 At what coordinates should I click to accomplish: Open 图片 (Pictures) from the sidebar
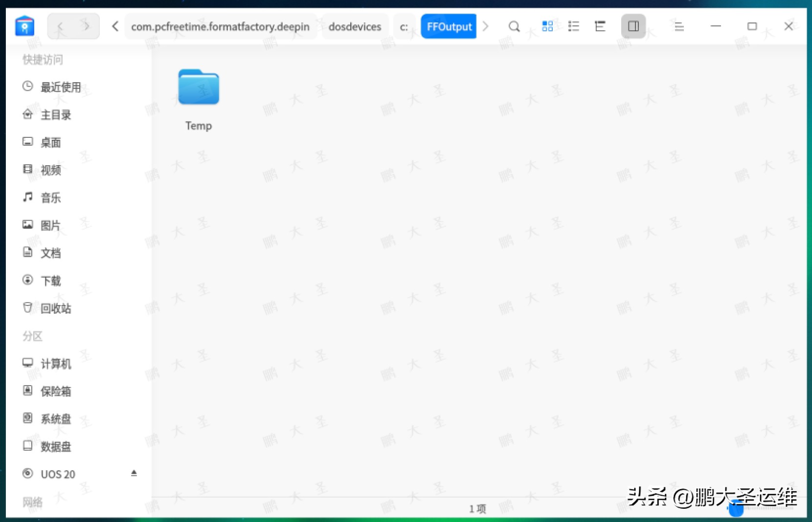click(x=51, y=225)
